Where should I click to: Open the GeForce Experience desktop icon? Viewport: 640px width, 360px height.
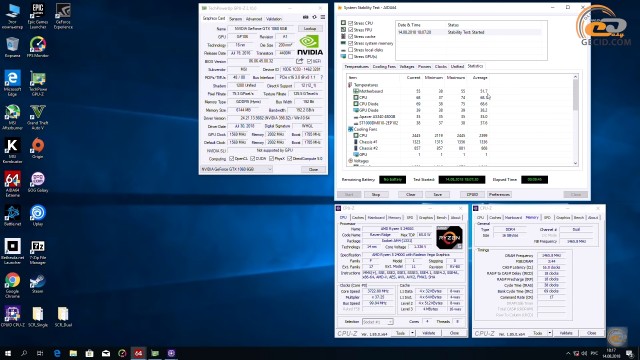63,16
